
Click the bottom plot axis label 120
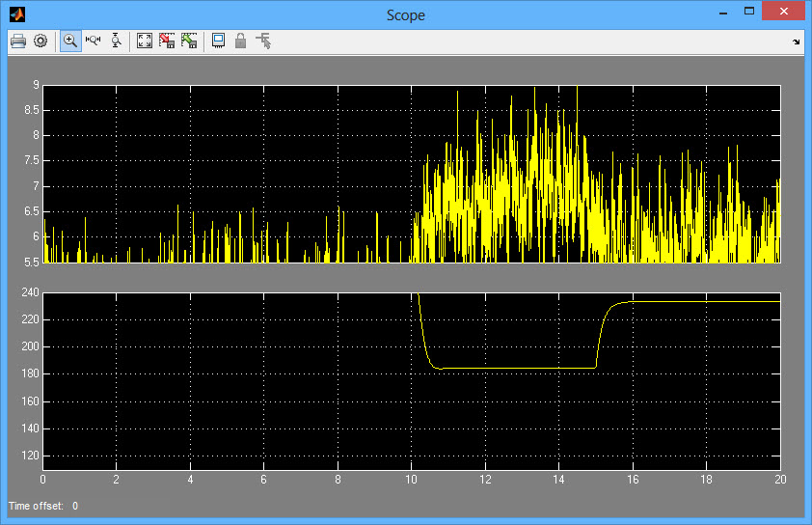point(31,456)
